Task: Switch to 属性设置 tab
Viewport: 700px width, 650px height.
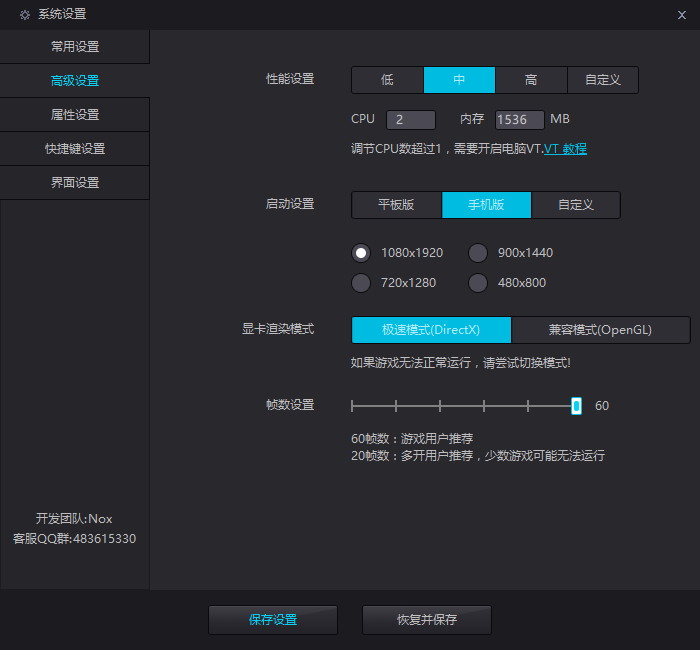Action: click(75, 115)
